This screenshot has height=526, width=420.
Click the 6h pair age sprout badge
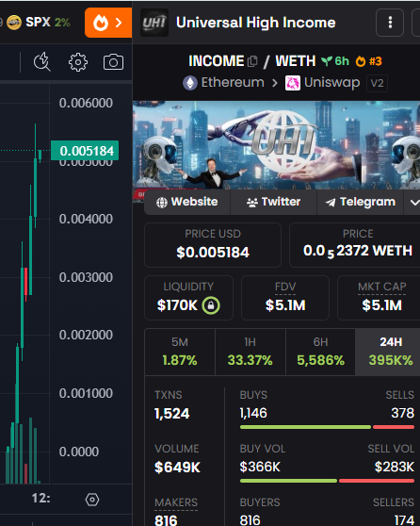tap(335, 61)
